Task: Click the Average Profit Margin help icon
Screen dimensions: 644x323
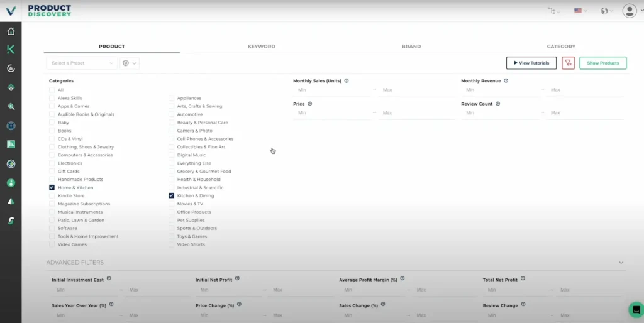Action: [402, 278]
